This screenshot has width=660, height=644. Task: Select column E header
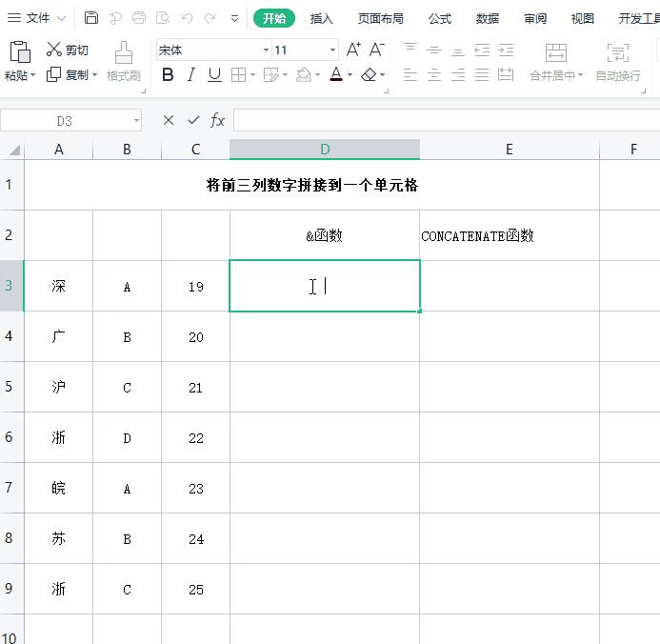pyautogui.click(x=510, y=150)
